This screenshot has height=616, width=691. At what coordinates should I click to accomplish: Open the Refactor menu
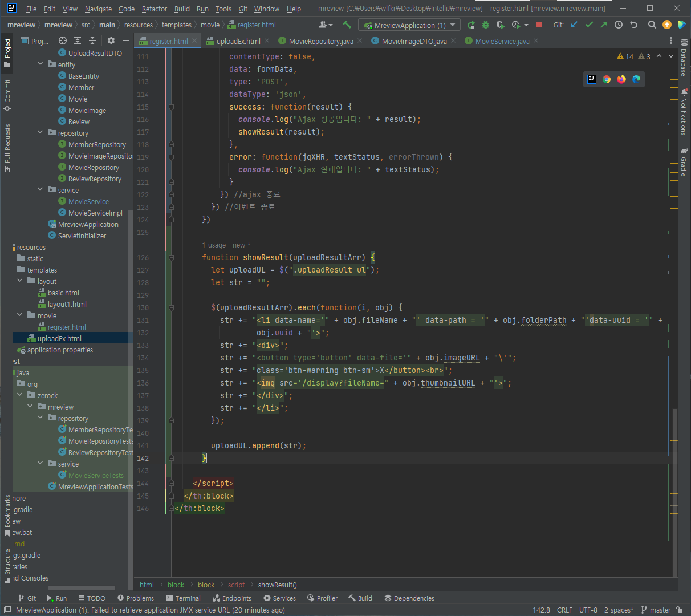point(155,9)
